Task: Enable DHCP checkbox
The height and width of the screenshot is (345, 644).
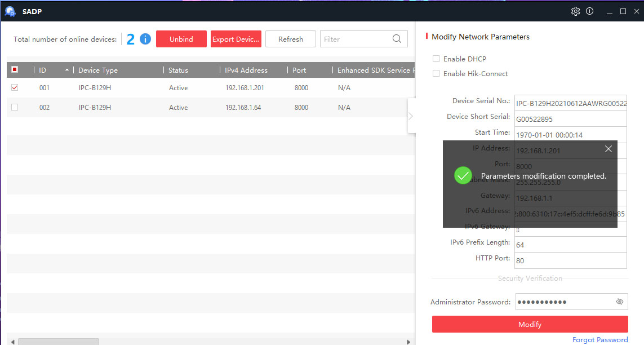Action: point(436,59)
